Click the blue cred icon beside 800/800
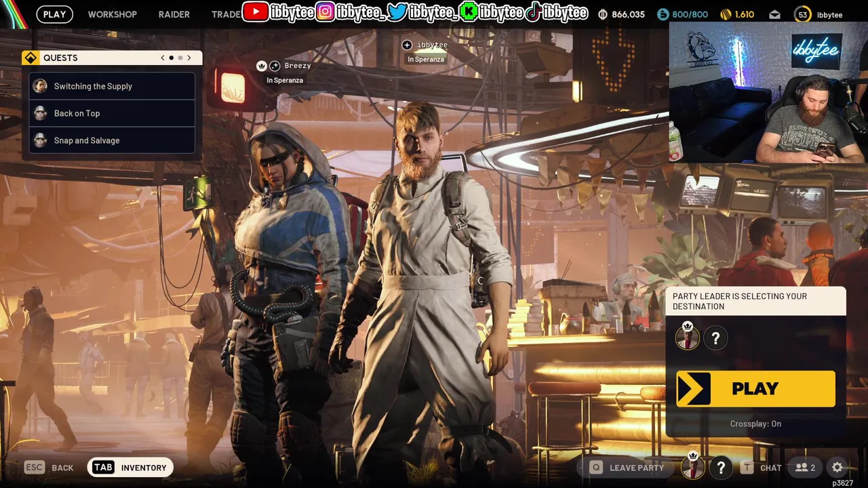 click(663, 14)
